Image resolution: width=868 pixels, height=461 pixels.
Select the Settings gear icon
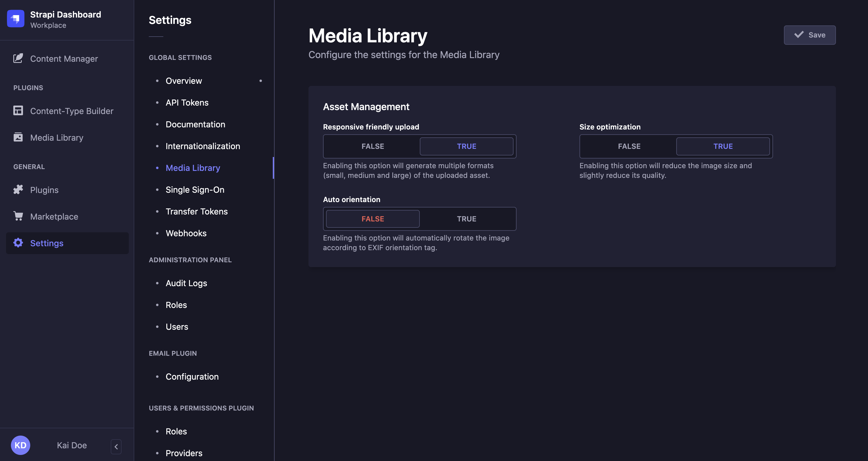[18, 243]
